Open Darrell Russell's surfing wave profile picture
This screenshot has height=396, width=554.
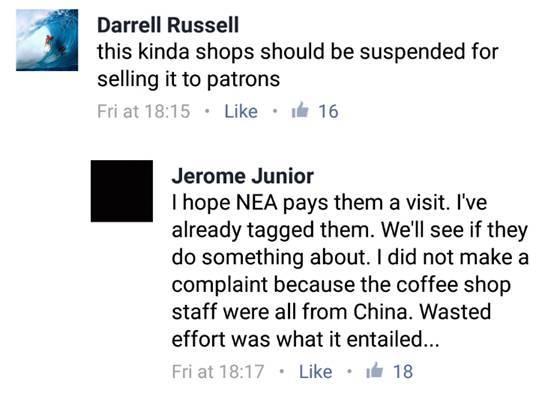47,40
